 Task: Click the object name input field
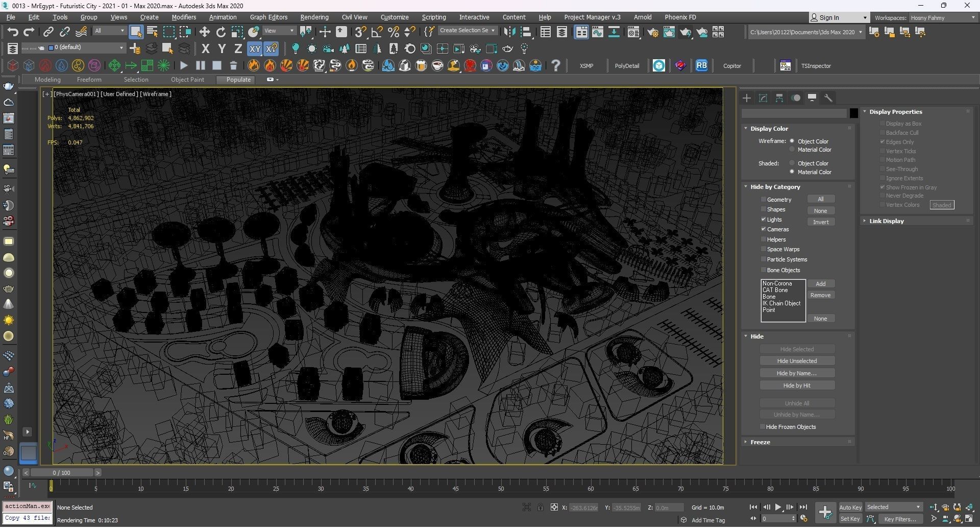[794, 113]
